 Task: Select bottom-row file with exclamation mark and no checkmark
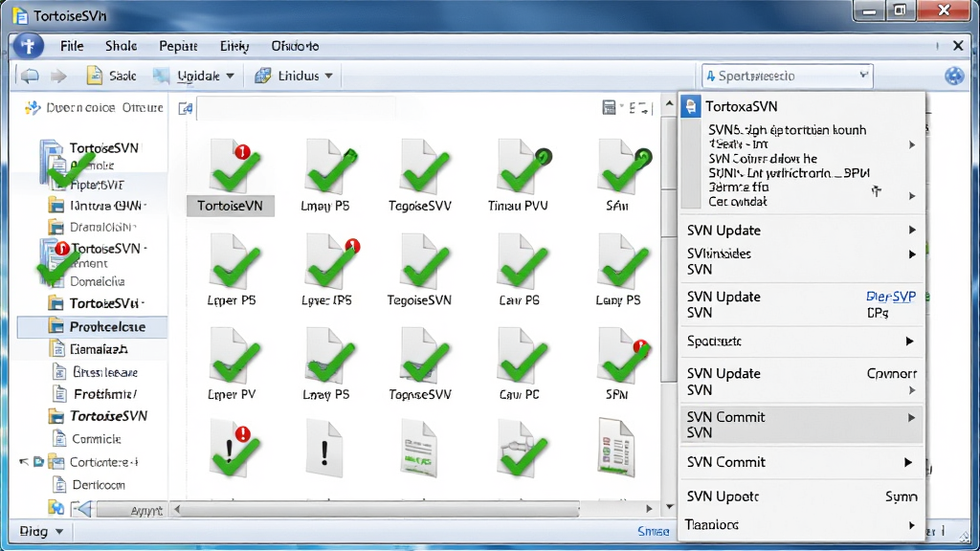pos(324,450)
